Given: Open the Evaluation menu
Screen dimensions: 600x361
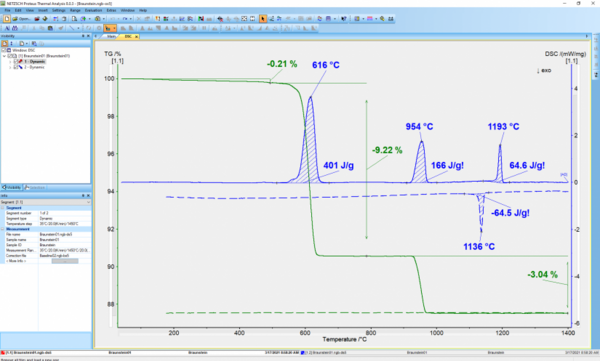Looking at the screenshot, I should 93,10.
